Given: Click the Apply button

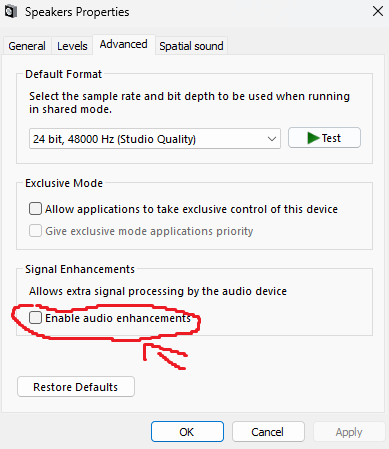Looking at the screenshot, I should coord(349,432).
